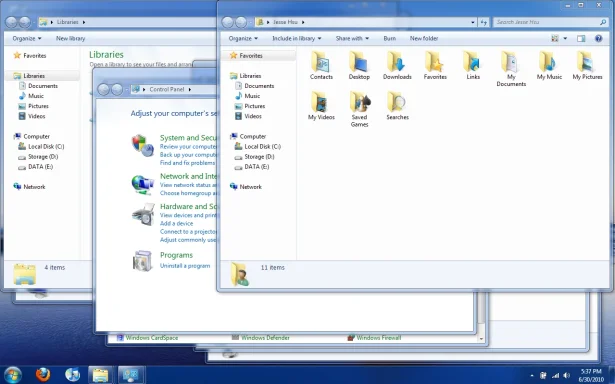
Task: Select DATA (E:) in Jesse Hsu navigation pane
Action: (x=257, y=167)
